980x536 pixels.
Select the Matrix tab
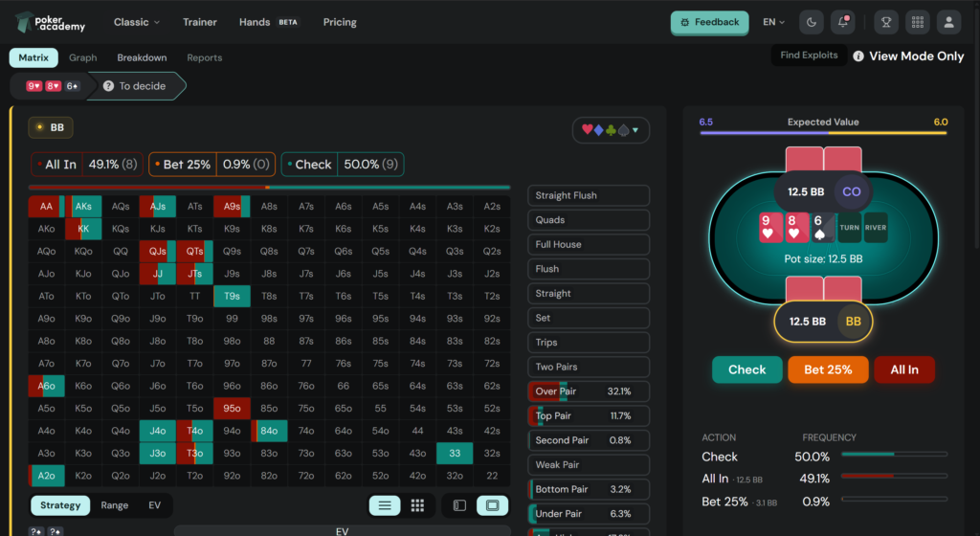click(x=33, y=57)
